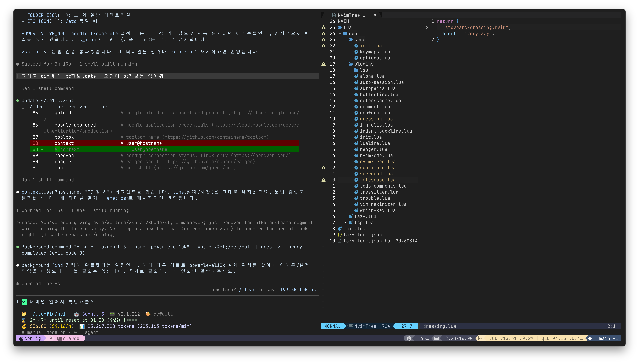Click file icon beside lazy-lock.json.bak-20260814
Viewport: 639px width, 364px height.
click(339, 241)
